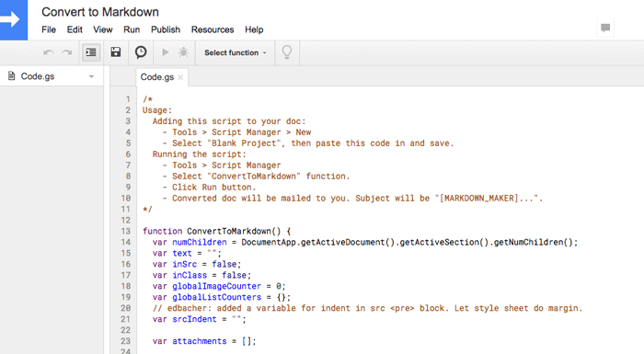This screenshot has height=354, width=644.
Task: Click the function ConvertToMarkdown() declaration
Action: pyautogui.click(x=217, y=231)
